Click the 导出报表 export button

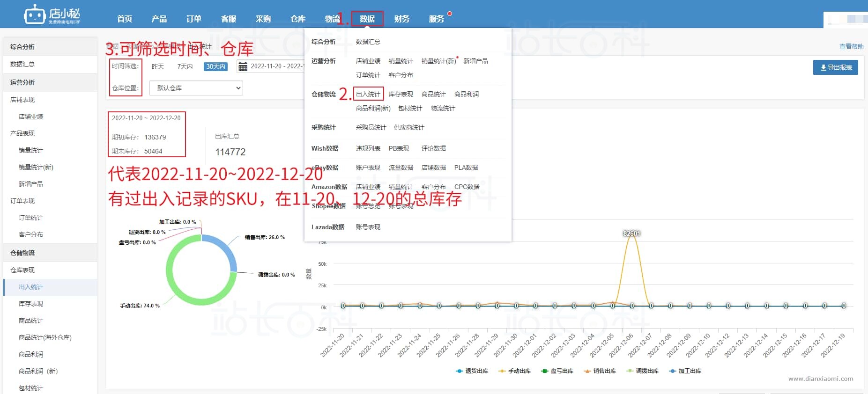tap(836, 67)
